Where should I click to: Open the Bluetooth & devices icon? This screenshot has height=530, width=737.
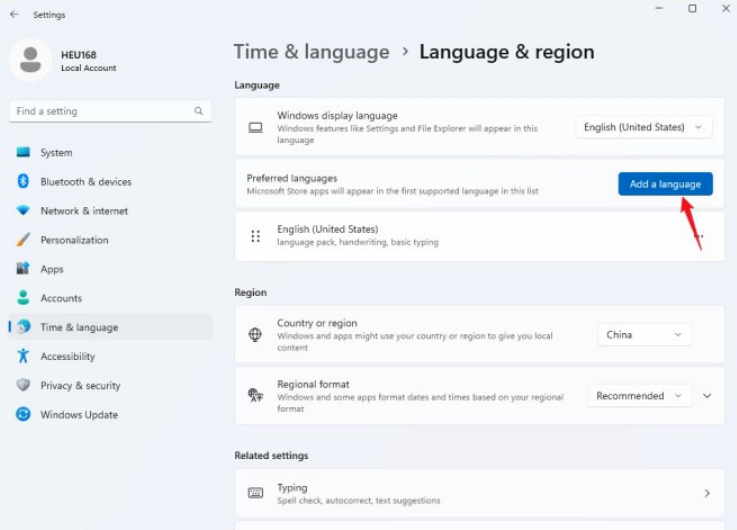[23, 181]
